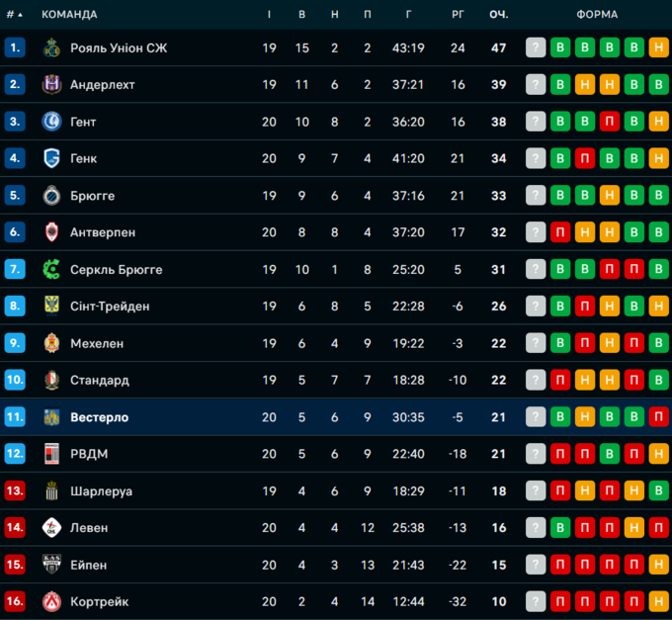This screenshot has height=620, width=672.
Task: Click the Рояль Уніон СЖ club crest
Action: click(52, 47)
